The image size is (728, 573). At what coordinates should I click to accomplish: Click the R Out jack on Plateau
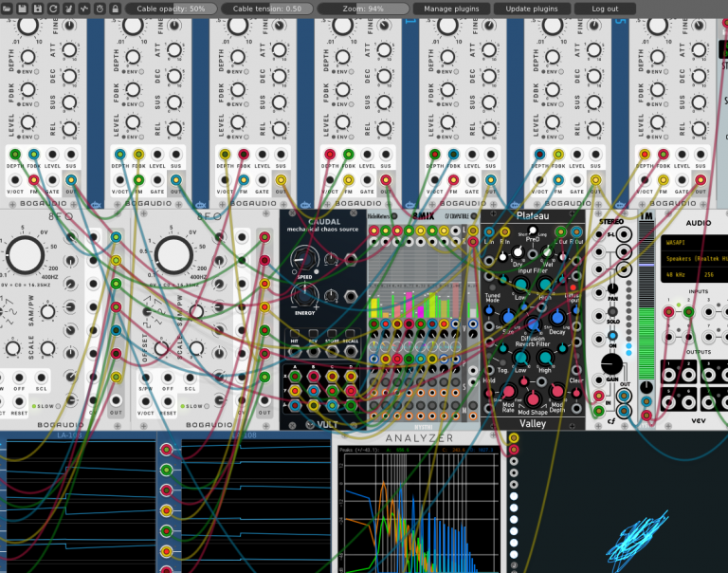click(576, 231)
